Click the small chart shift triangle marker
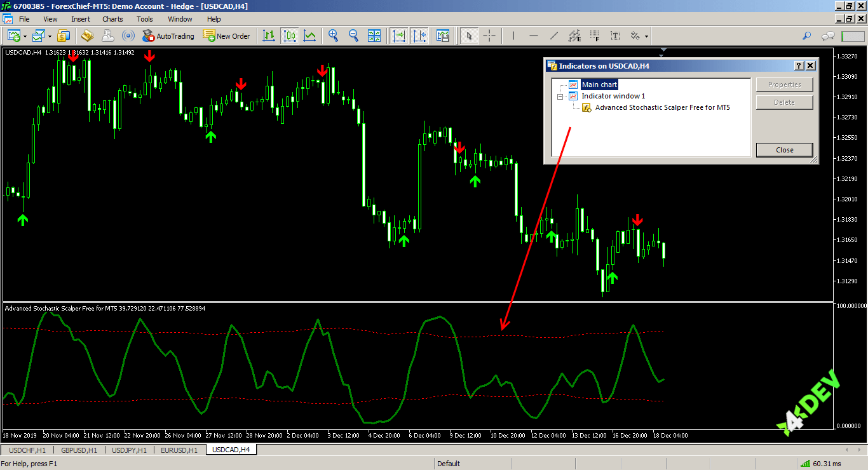The height and width of the screenshot is (470, 868). pos(663,50)
